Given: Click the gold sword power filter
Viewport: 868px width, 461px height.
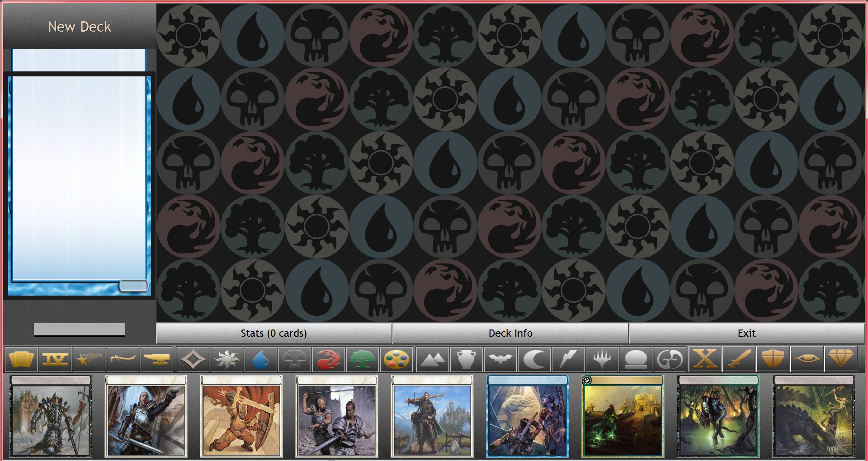Looking at the screenshot, I should (x=740, y=360).
